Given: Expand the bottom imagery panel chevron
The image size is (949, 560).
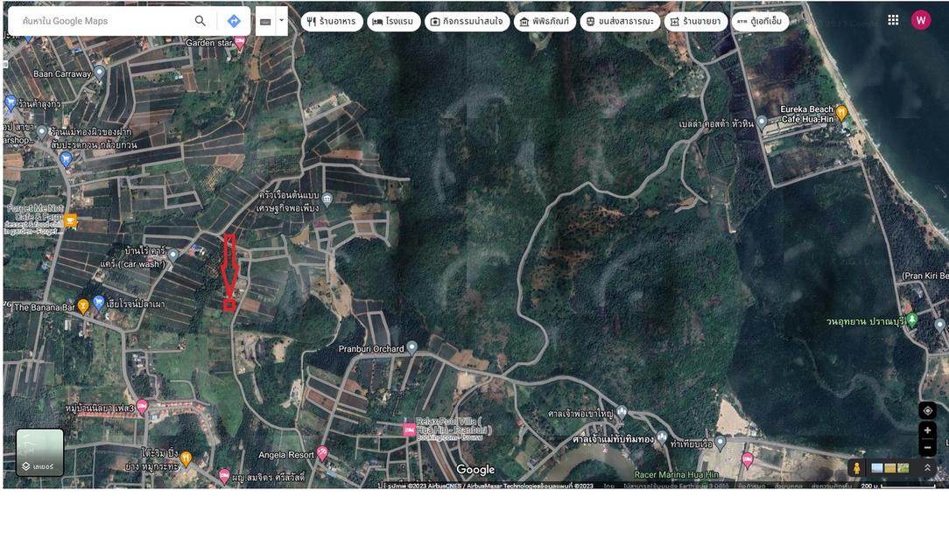Looking at the screenshot, I should [x=926, y=467].
